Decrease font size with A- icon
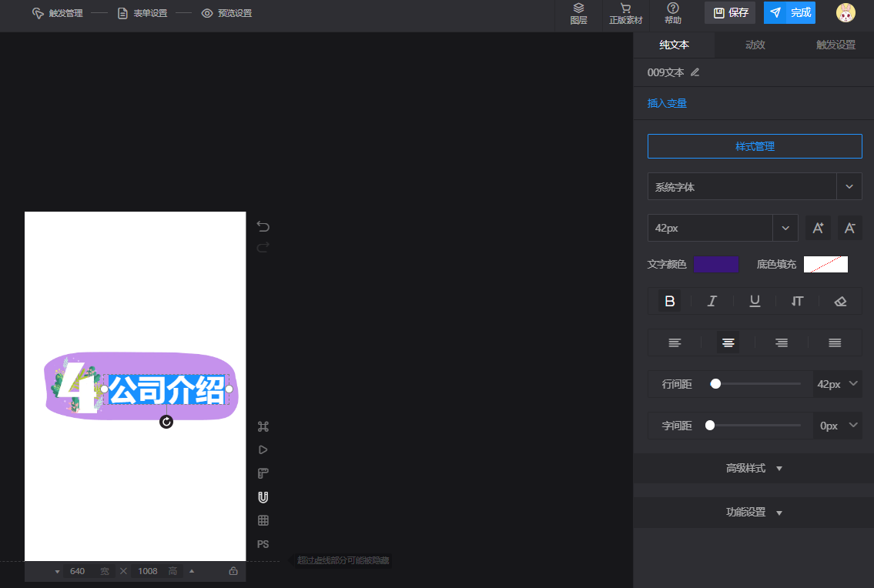The image size is (874, 588). tap(849, 228)
